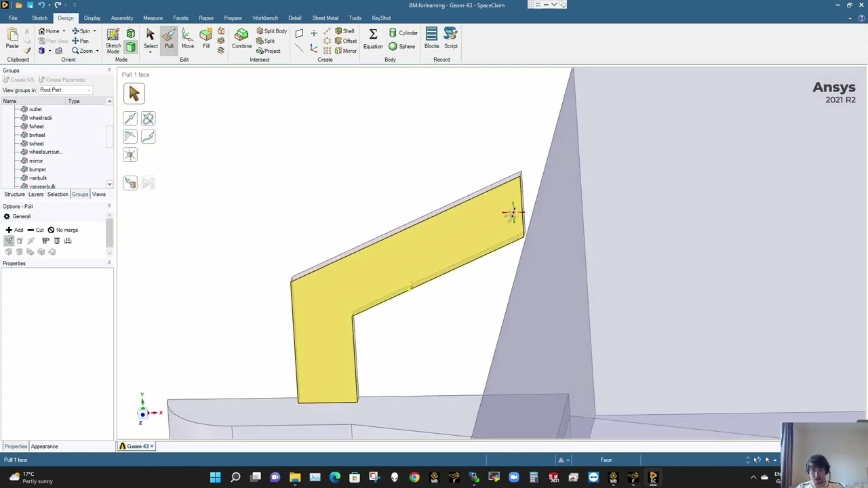The width and height of the screenshot is (868, 488).
Task: Switch to the Appearance tab
Action: point(44,447)
